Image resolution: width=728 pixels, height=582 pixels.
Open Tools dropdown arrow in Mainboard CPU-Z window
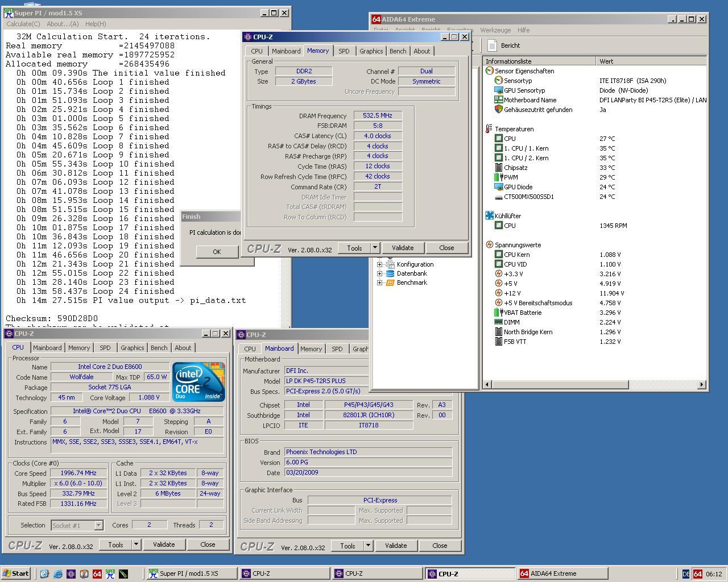[368, 546]
